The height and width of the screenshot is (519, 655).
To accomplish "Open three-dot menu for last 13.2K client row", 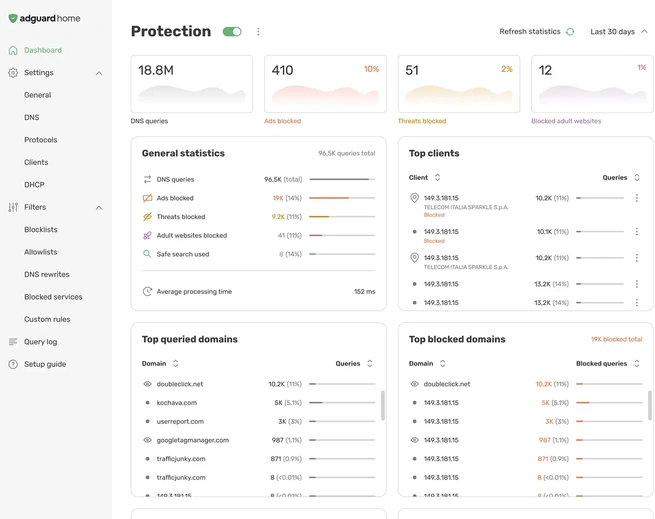I will 637,303.
